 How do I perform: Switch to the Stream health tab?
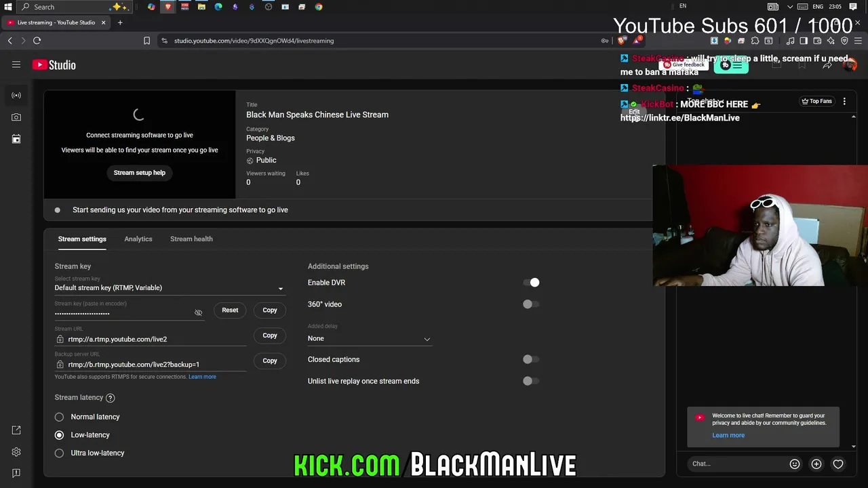(191, 239)
